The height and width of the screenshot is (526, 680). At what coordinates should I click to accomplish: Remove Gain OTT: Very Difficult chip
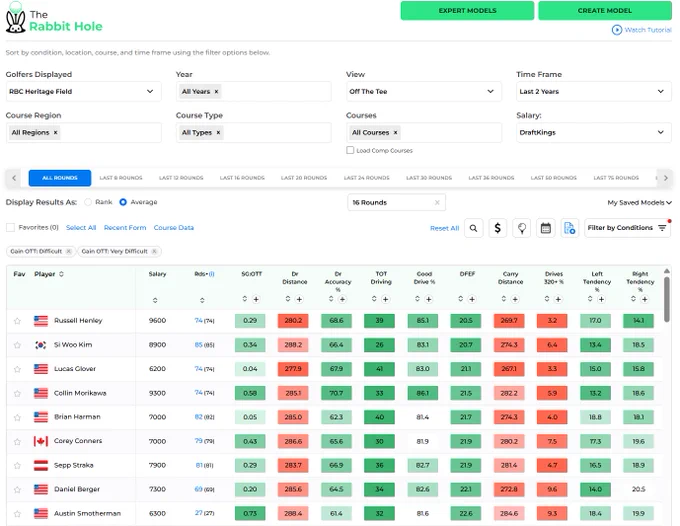point(154,252)
